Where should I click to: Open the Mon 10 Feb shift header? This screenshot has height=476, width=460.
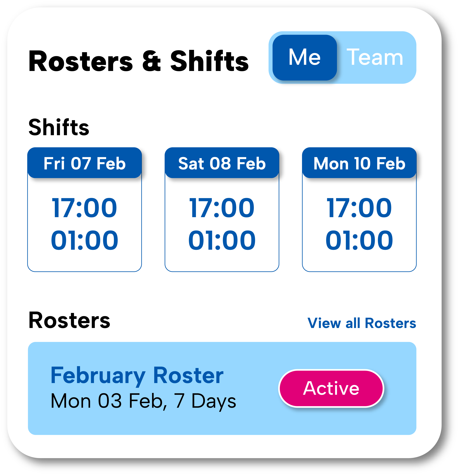[359, 163]
